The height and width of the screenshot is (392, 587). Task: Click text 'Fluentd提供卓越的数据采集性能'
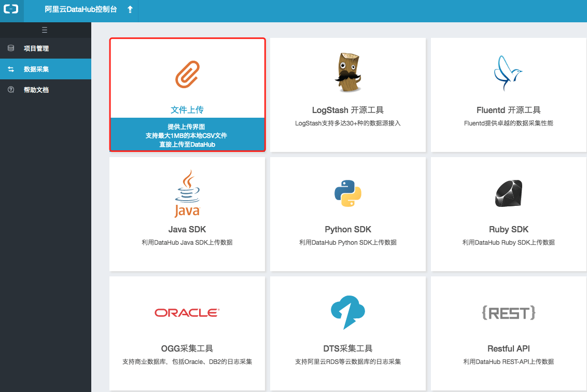[508, 123]
